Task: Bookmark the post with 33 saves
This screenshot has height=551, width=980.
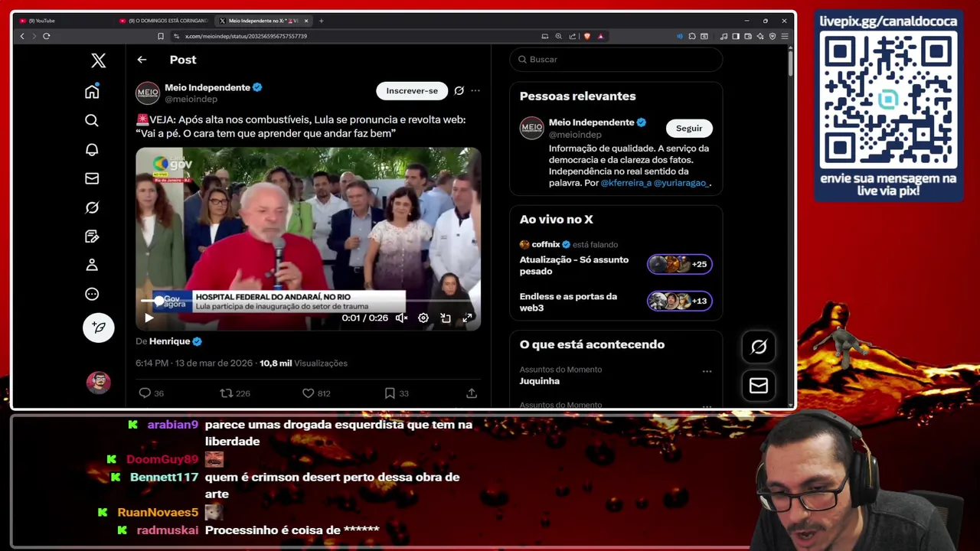Action: pos(397,393)
